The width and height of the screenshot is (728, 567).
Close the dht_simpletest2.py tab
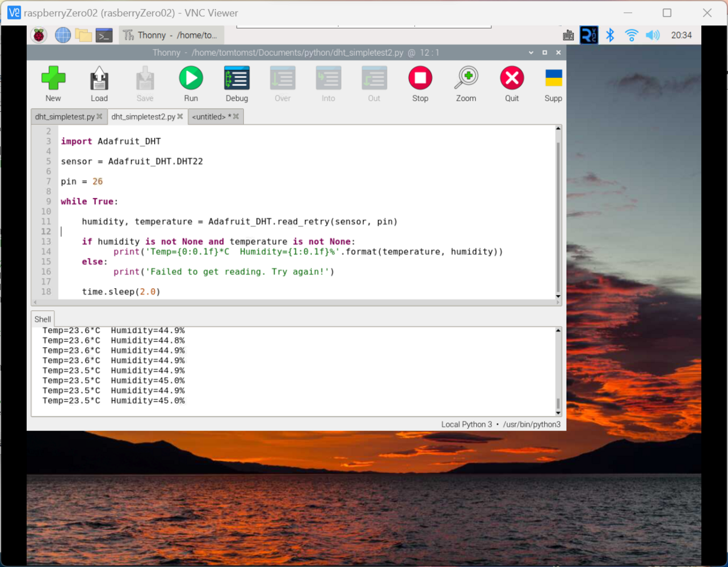tap(180, 117)
